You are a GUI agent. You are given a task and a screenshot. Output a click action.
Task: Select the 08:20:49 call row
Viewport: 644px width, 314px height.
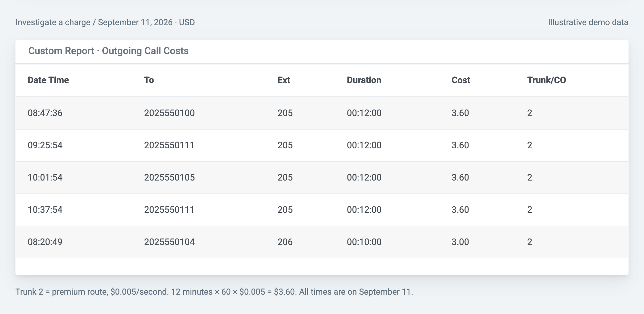(x=322, y=242)
